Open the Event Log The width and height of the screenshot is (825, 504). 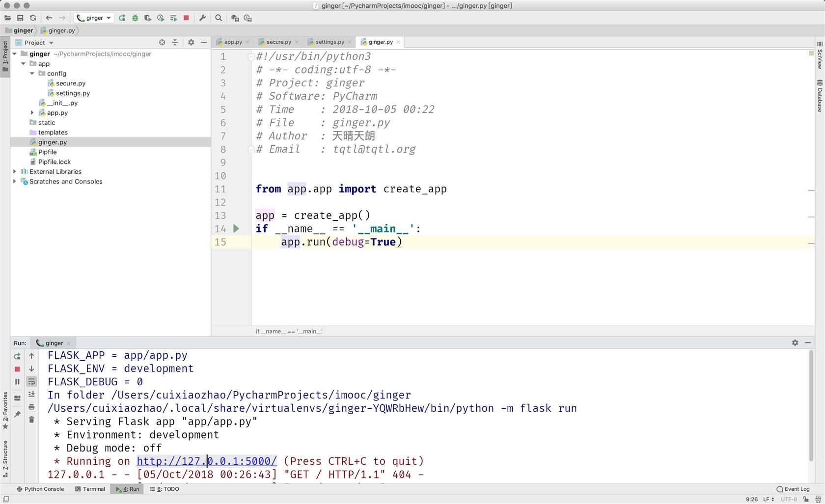[793, 489]
